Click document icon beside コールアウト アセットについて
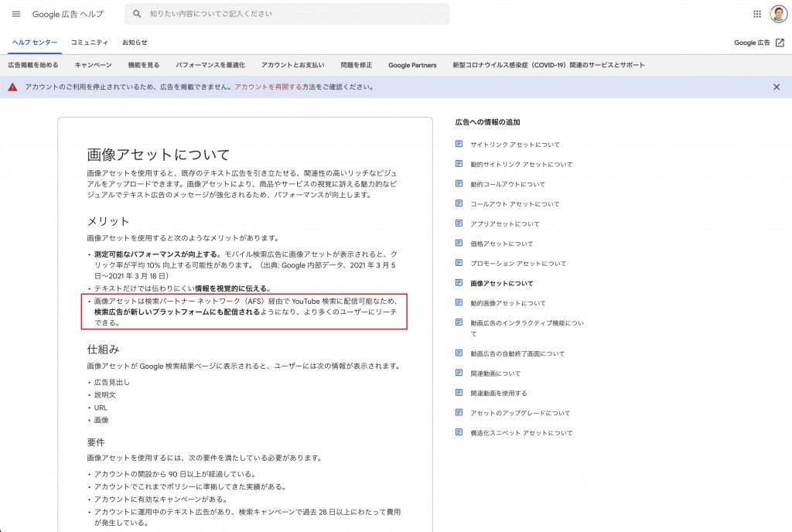Screen dimensions: 792x532 pos(459,203)
